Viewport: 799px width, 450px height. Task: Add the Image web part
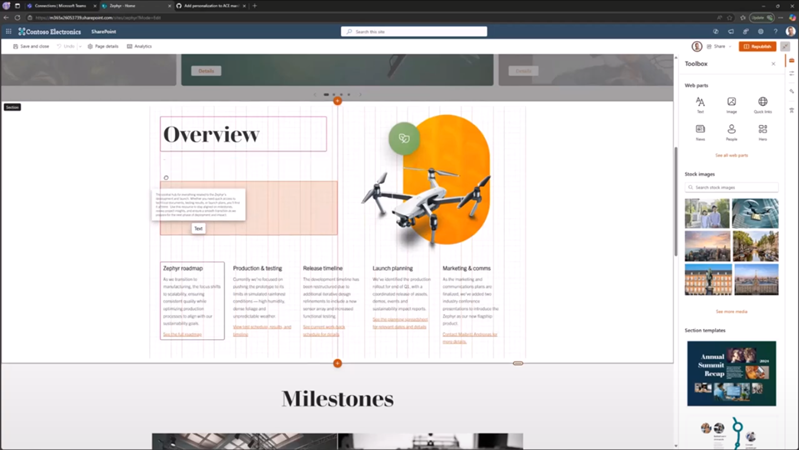coord(731,104)
